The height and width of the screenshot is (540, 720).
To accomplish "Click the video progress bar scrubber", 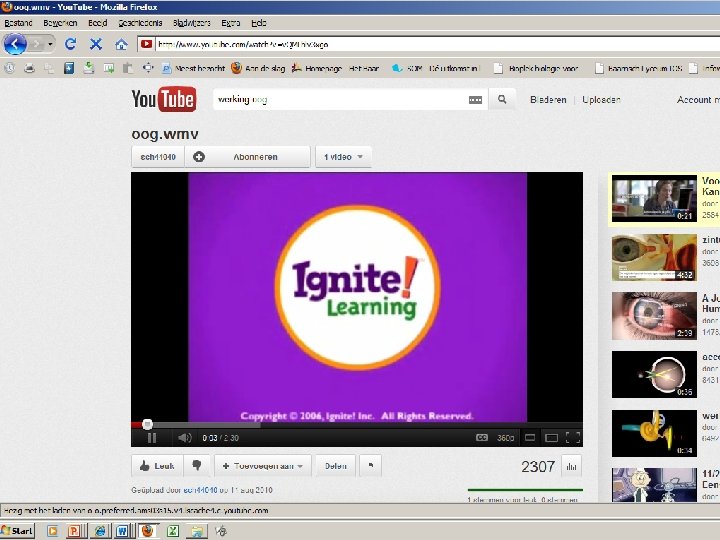I will tap(147, 424).
